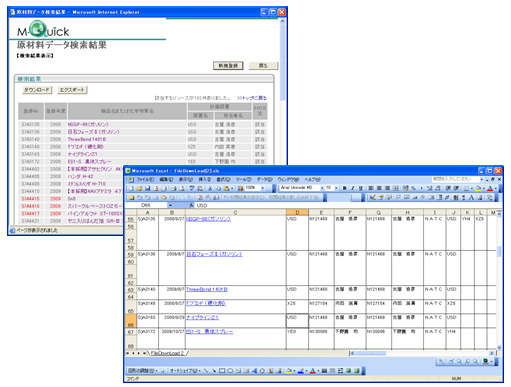Image resolution: width=511 pixels, height=387 pixels.
Task: Toggle Italic formatting in Excel
Action: point(353,188)
